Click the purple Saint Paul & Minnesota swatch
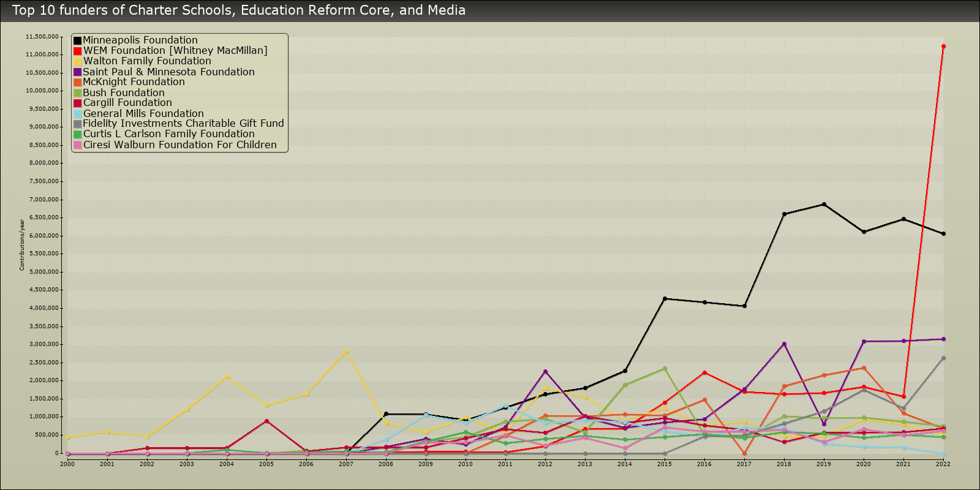 (78, 72)
